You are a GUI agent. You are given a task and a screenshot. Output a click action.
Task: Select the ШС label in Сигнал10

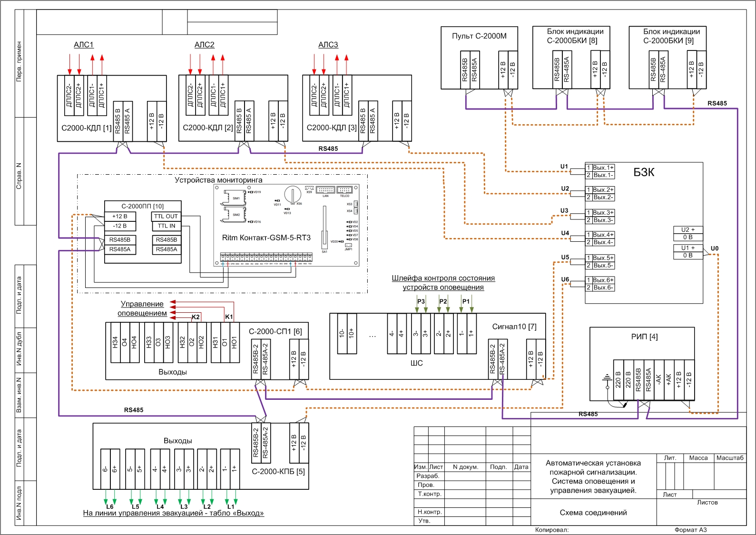pos(416,363)
